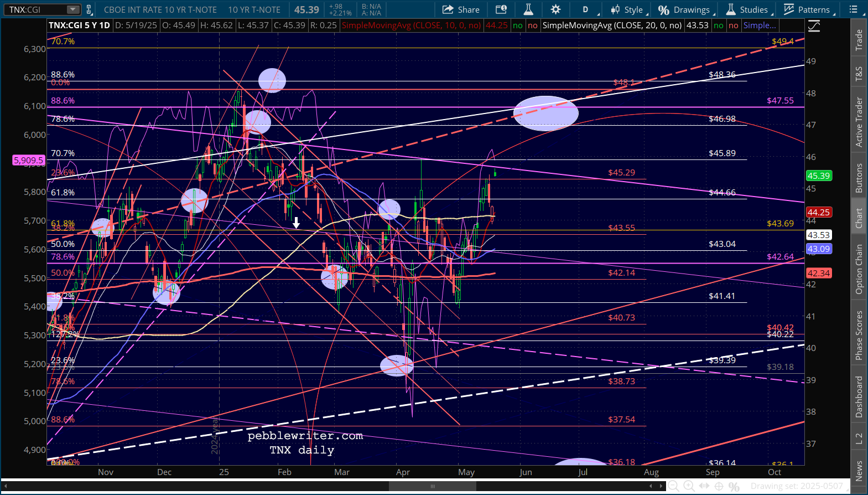Toggle the chart scale curve icon
Viewport: 868px width, 495px height.
coord(814,26)
